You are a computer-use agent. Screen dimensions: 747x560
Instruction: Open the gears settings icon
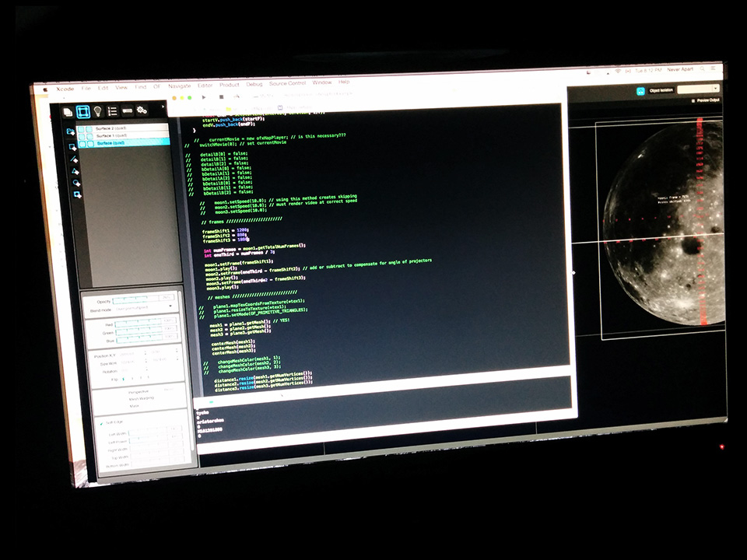click(141, 110)
